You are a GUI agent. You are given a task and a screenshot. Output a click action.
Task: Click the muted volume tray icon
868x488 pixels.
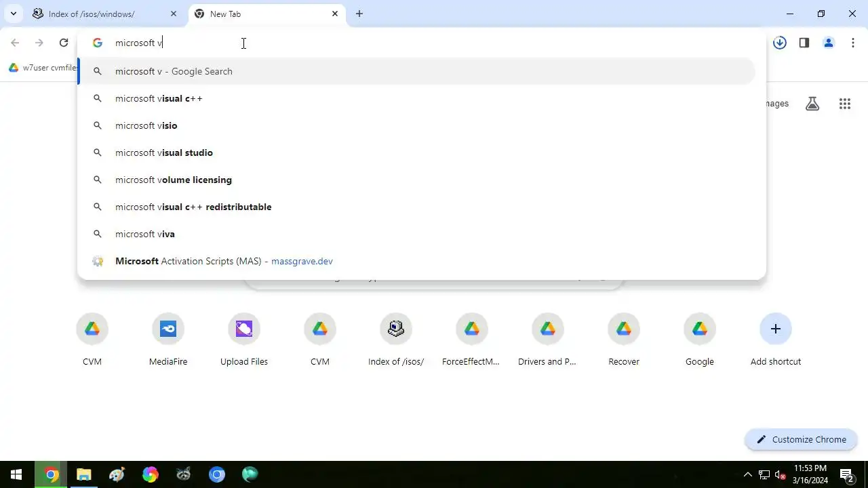[x=781, y=474]
